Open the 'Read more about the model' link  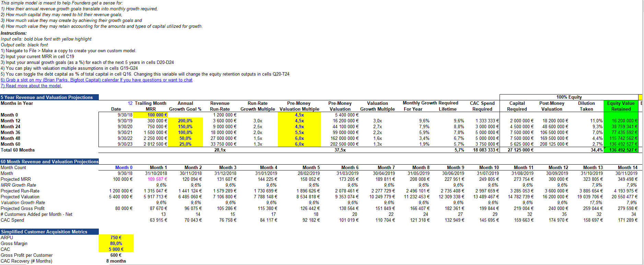[x=31, y=86]
